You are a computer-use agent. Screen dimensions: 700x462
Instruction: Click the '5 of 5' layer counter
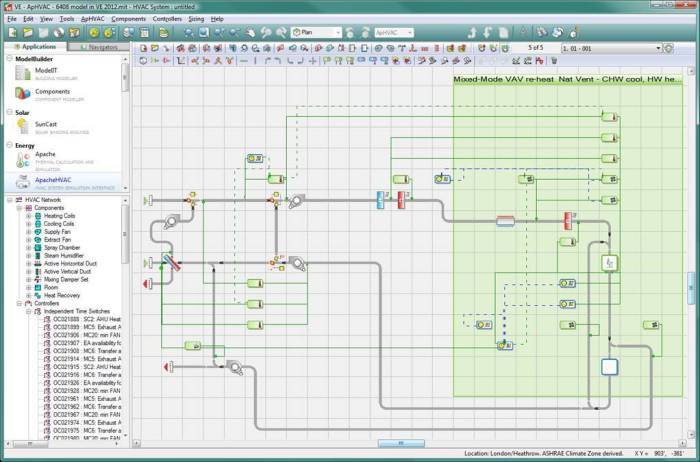pos(535,48)
